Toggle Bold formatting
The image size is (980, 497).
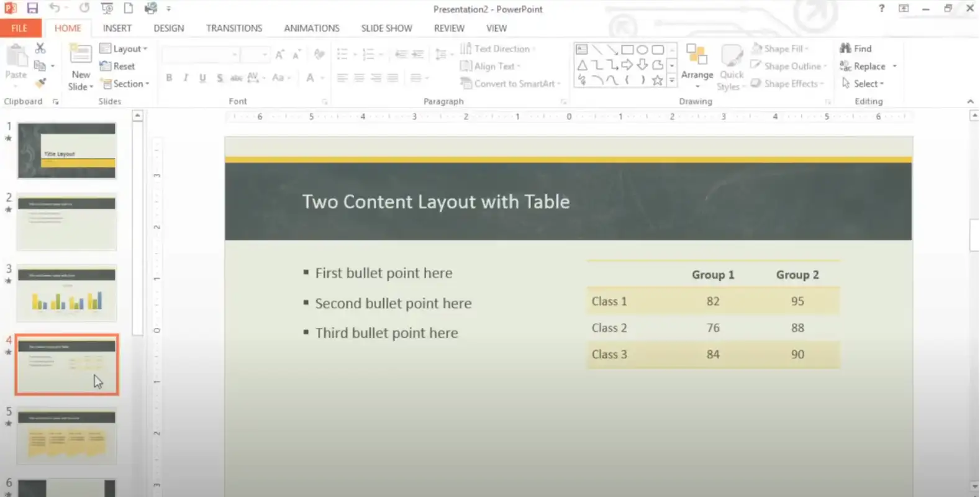[169, 78]
